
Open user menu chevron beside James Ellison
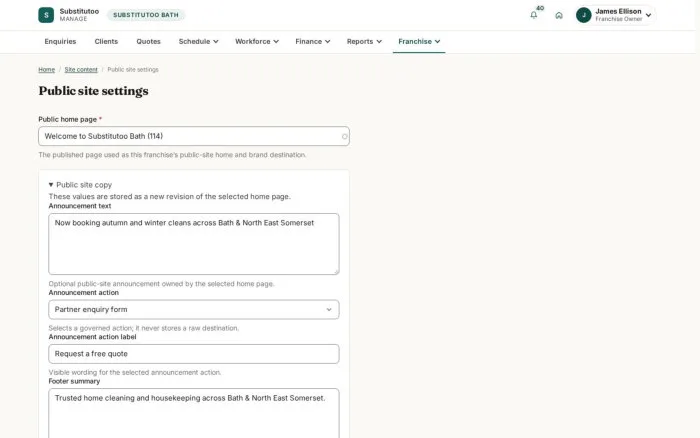pos(648,15)
